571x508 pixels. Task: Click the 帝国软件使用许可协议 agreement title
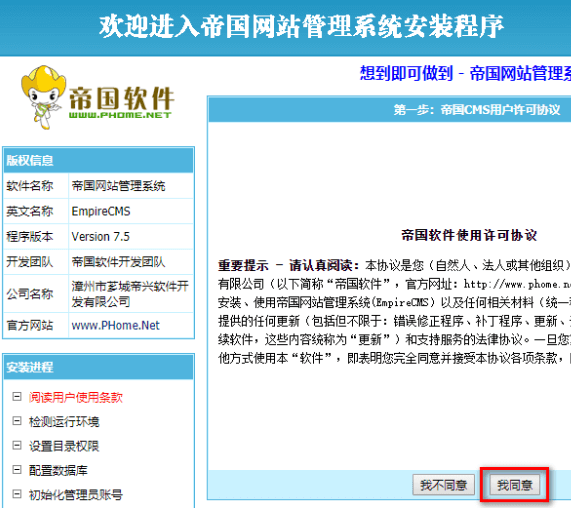(469, 235)
